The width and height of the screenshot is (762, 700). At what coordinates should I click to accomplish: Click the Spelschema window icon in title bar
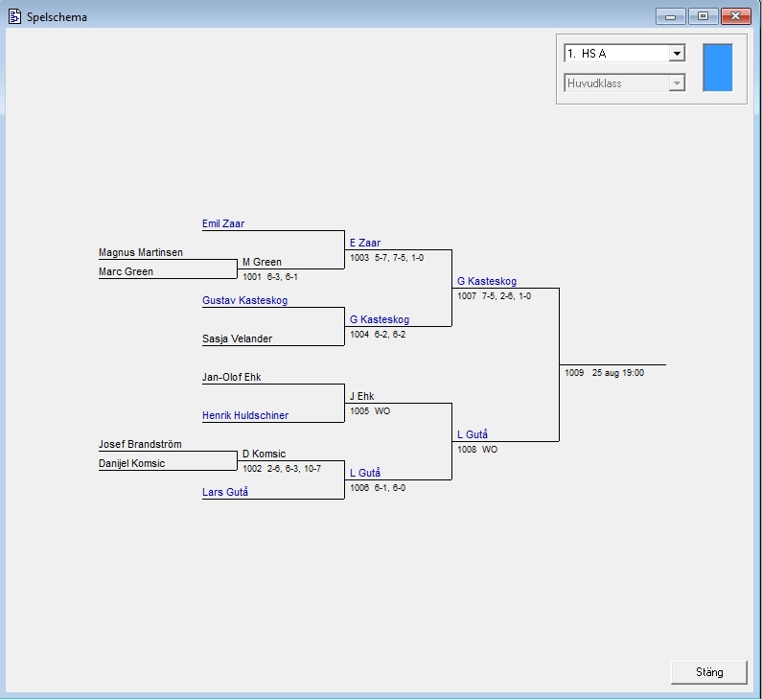click(14, 16)
